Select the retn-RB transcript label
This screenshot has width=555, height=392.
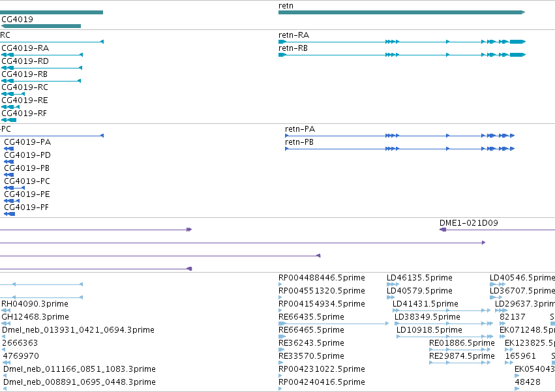(293, 48)
